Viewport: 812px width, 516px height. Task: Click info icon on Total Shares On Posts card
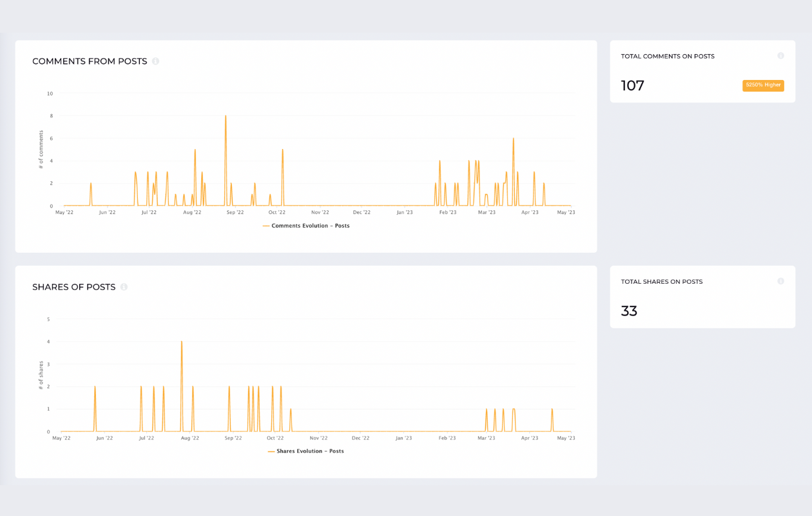(x=780, y=281)
